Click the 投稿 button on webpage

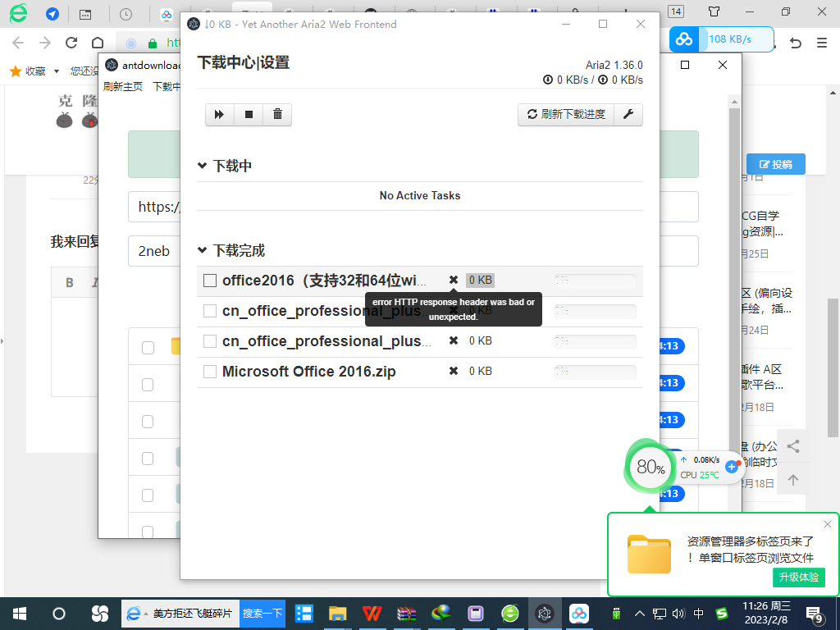pyautogui.click(x=776, y=164)
